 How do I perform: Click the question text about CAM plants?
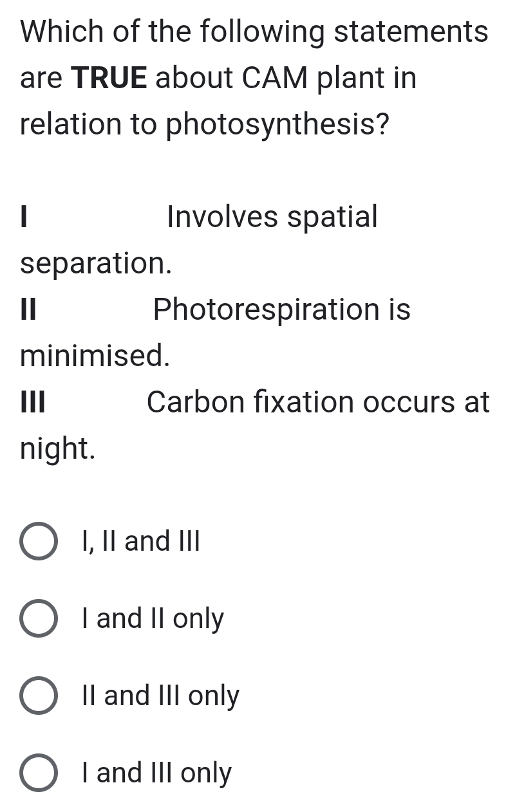point(254,77)
